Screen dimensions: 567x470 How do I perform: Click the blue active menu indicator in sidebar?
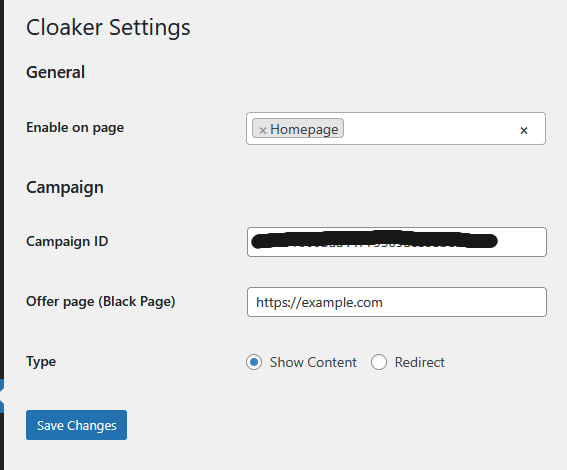coord(2,396)
